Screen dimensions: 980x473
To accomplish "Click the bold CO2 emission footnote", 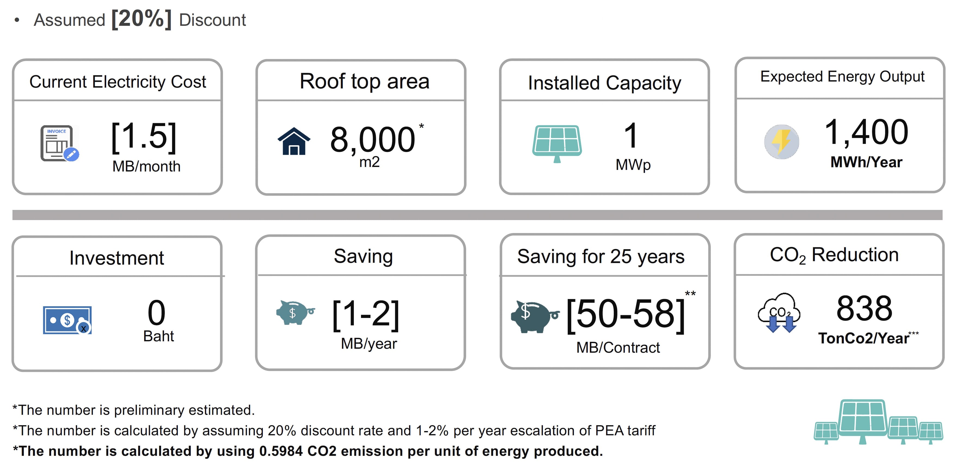I will coord(308,451).
